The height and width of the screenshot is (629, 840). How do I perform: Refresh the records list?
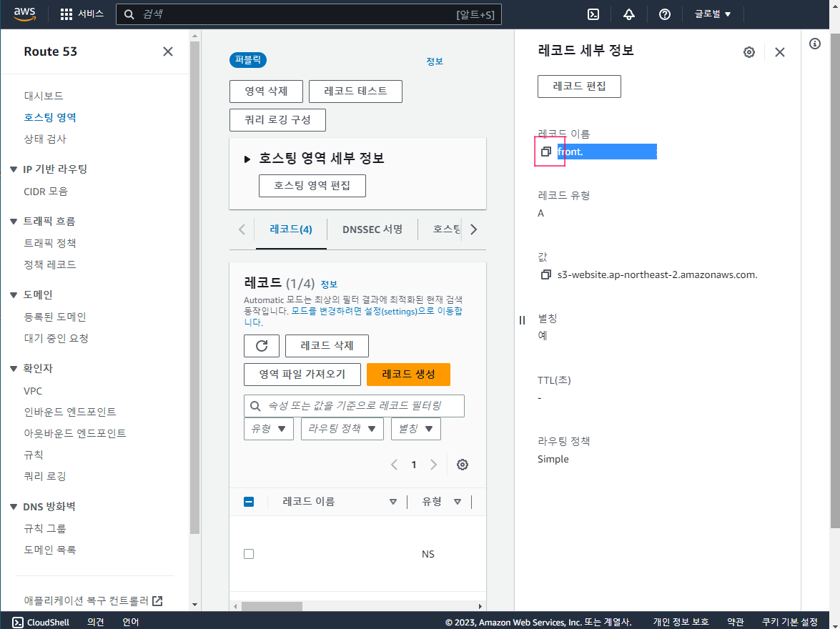(x=262, y=346)
